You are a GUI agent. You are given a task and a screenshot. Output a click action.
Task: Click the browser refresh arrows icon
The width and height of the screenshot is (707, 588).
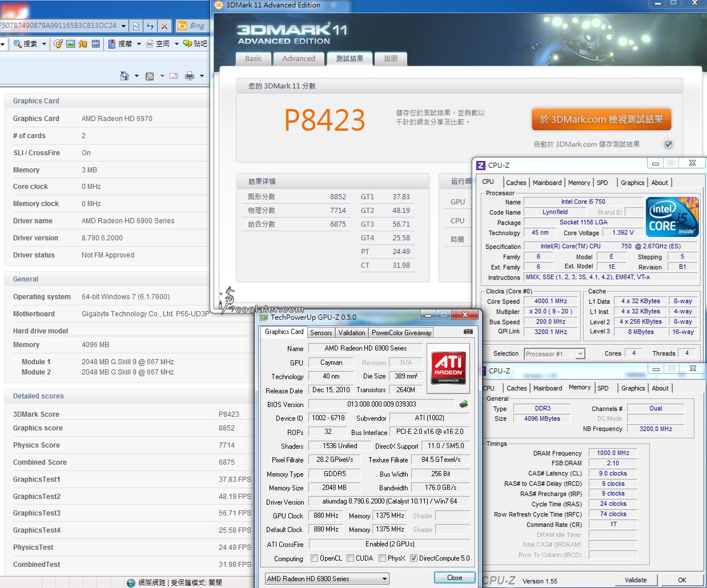point(150,26)
